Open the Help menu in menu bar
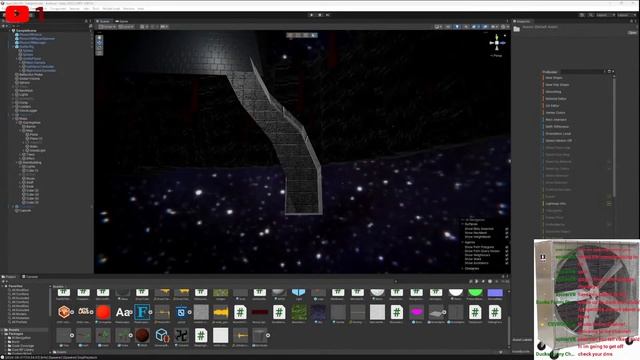 tap(140, 9)
